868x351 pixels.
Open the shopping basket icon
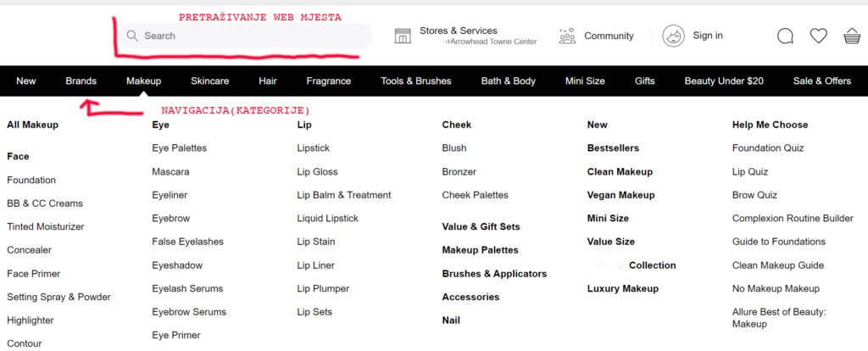851,36
